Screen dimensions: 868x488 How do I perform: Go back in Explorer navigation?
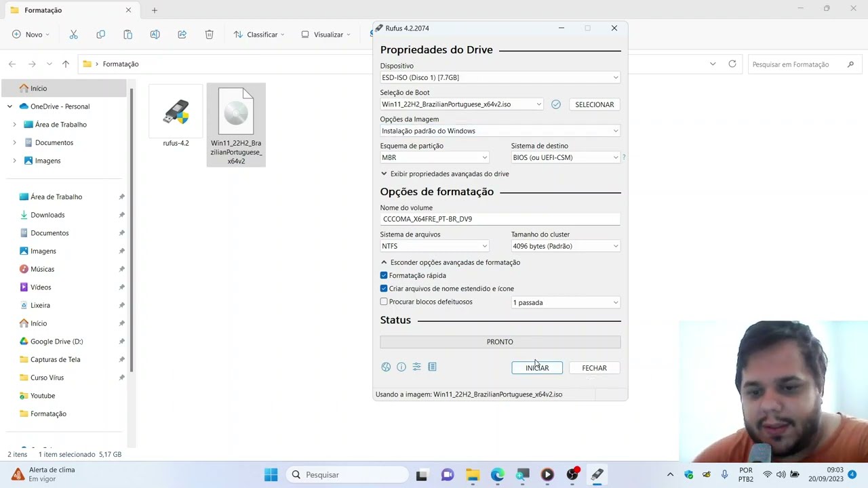tap(12, 64)
